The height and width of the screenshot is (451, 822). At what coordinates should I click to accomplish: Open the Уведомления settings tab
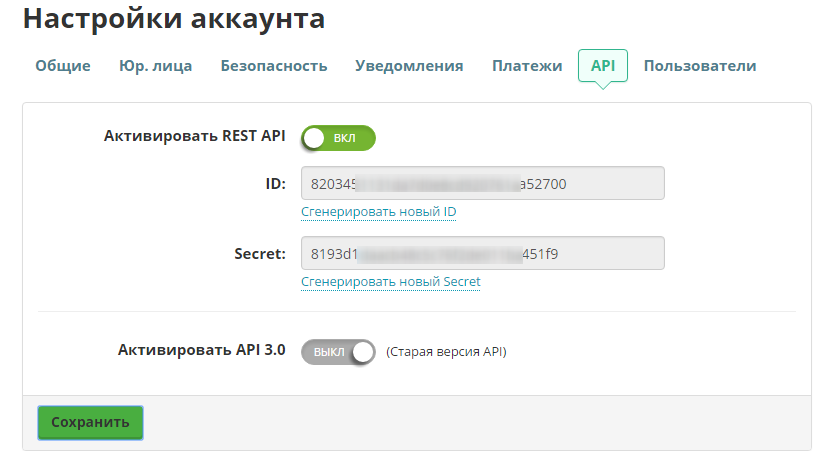pos(409,66)
